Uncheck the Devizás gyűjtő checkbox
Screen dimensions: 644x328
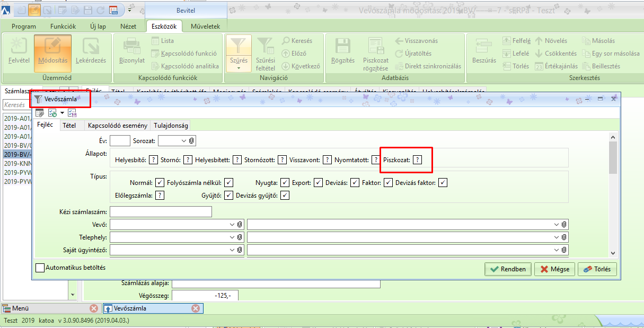285,196
